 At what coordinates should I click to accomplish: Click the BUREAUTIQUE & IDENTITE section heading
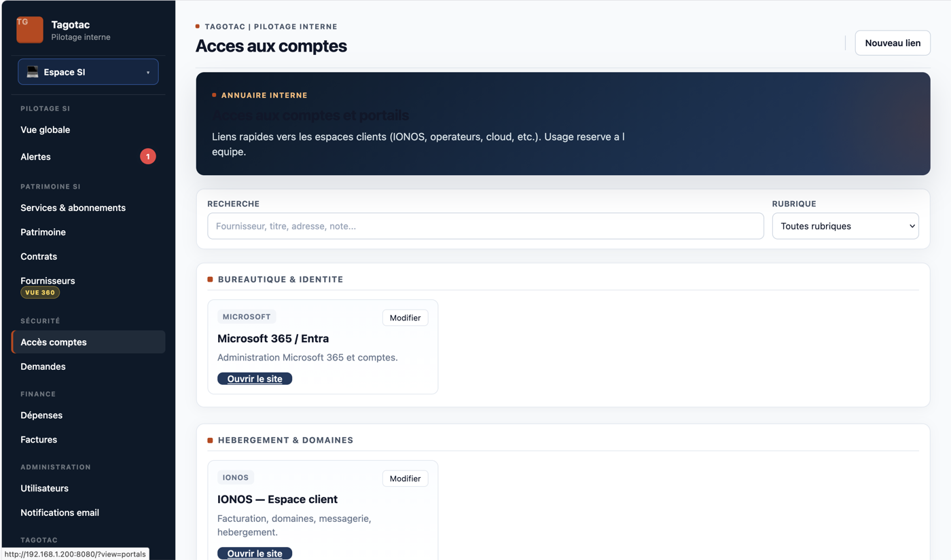(x=281, y=280)
